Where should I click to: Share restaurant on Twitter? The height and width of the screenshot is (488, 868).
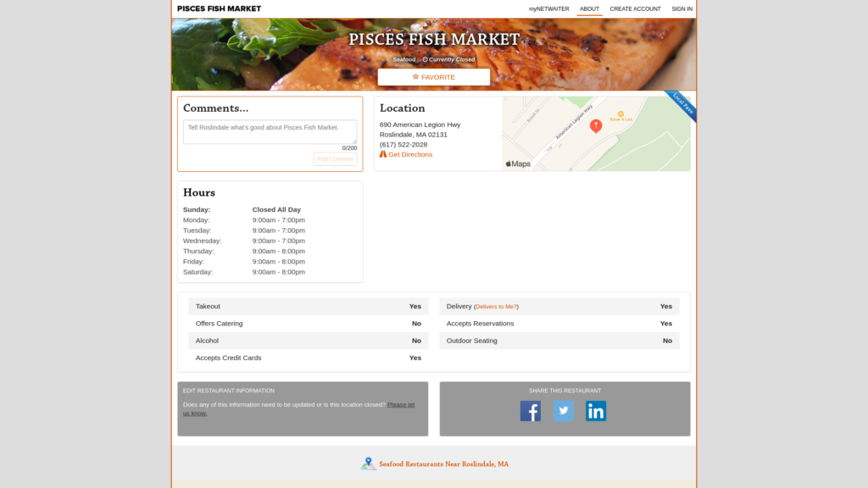pyautogui.click(x=563, y=411)
